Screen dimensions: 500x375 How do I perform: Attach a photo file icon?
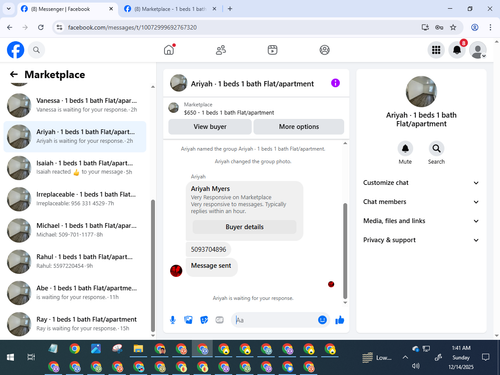point(188,320)
